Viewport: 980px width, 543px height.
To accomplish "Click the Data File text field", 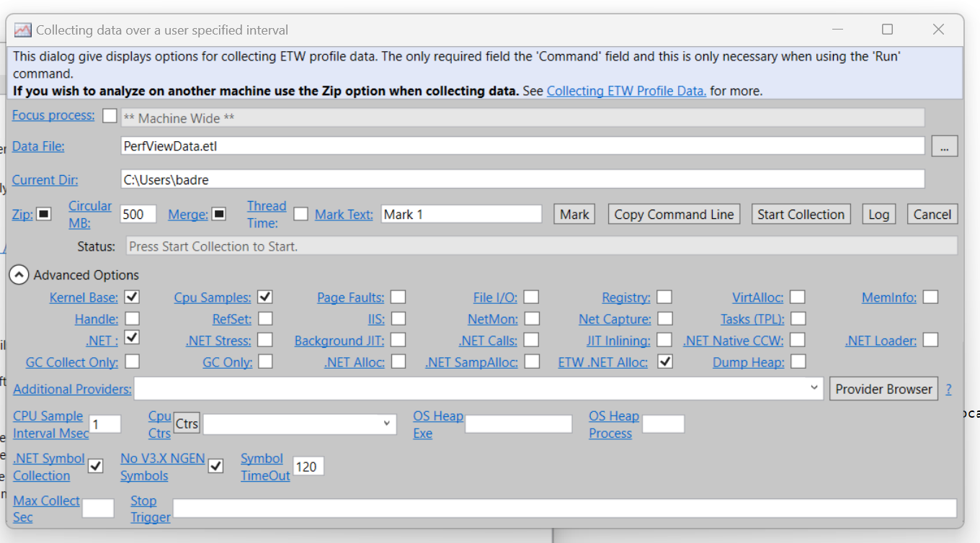I will pos(522,146).
